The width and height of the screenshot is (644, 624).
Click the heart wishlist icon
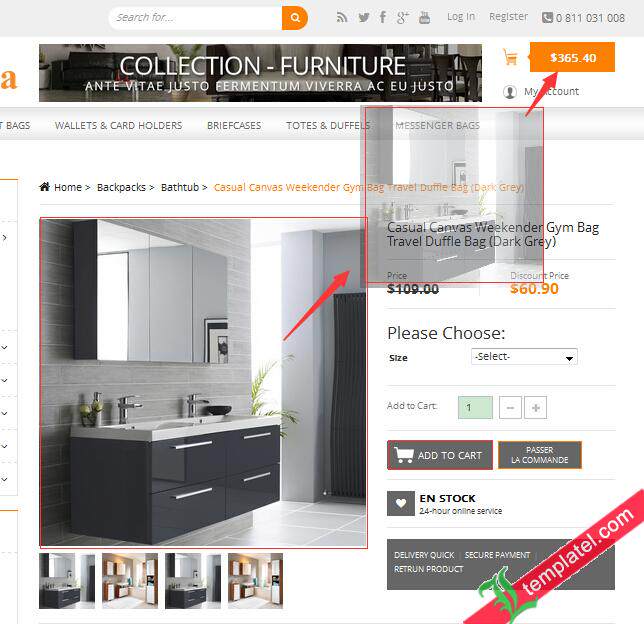click(x=401, y=503)
